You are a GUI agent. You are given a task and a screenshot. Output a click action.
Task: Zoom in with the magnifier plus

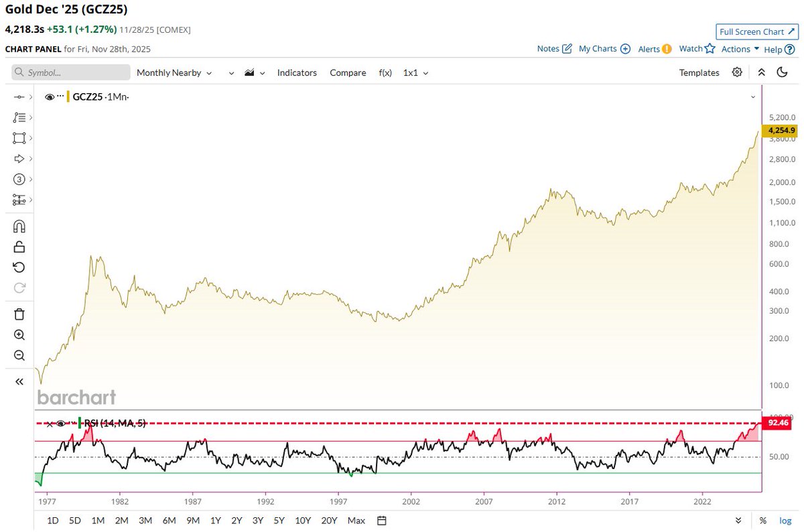point(19,335)
